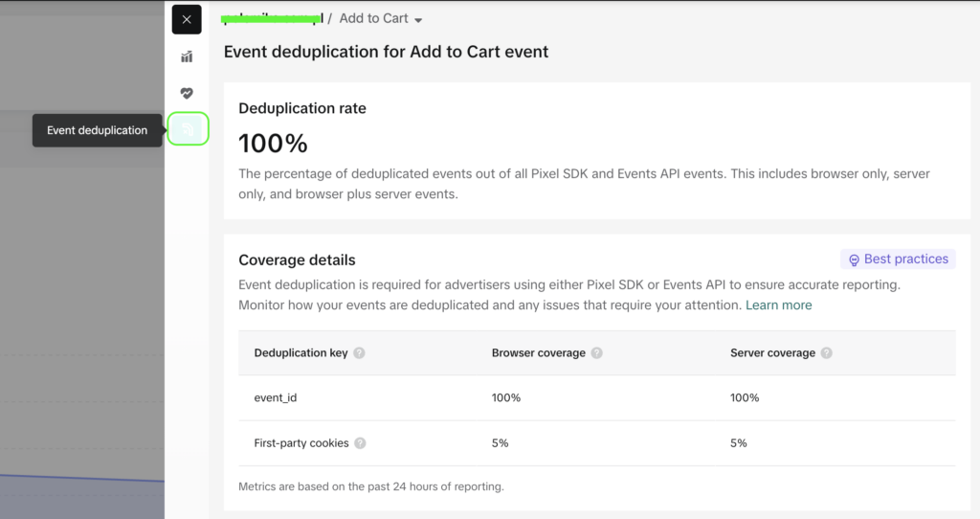Select the First-party cookies row label

pos(301,443)
